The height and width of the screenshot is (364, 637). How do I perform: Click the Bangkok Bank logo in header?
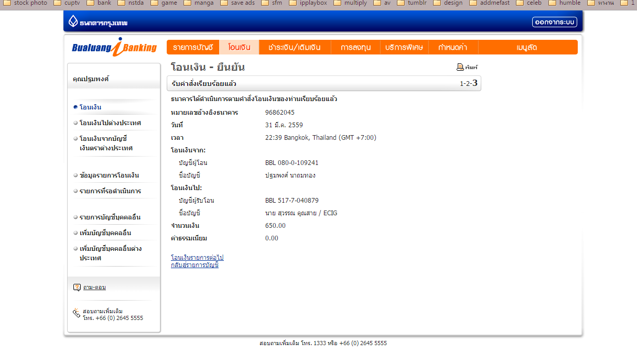point(98,23)
